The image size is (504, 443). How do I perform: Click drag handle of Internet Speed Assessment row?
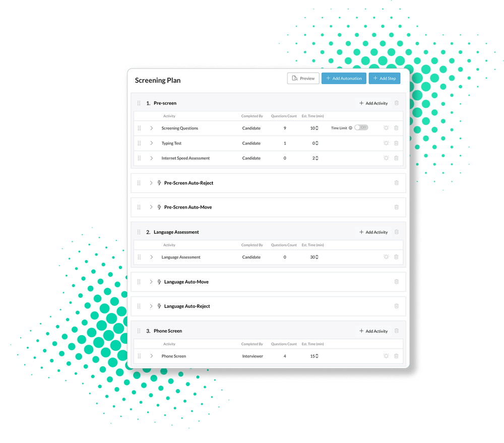[x=139, y=158]
